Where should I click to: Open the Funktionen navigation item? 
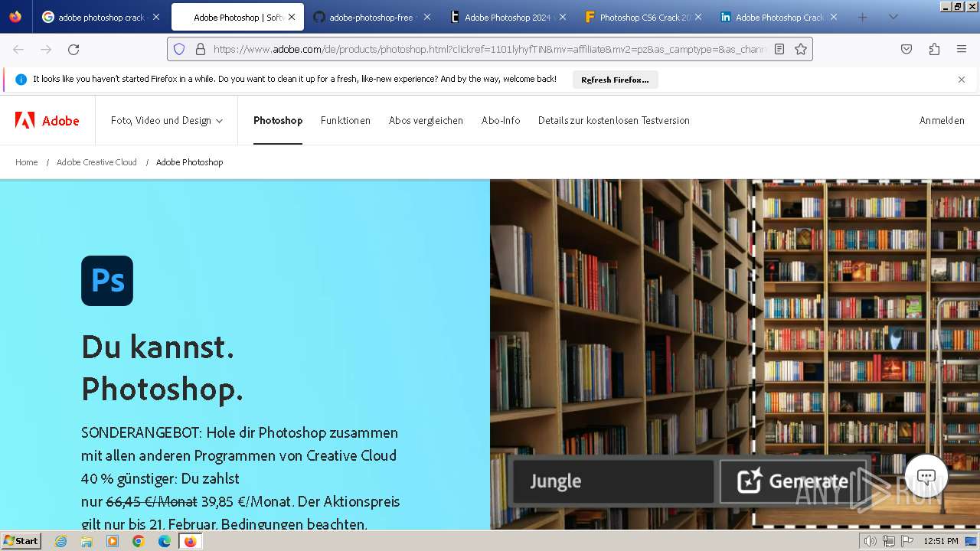(x=345, y=120)
